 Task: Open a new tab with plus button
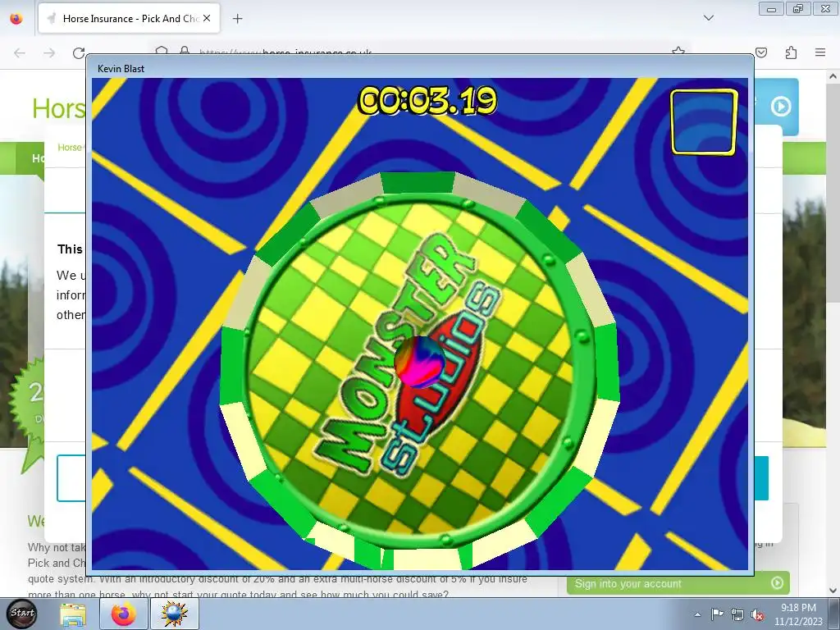[237, 19]
